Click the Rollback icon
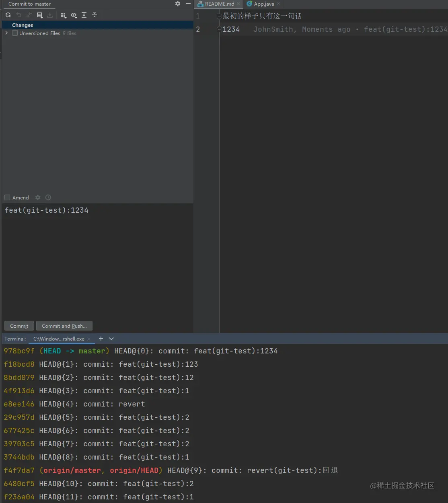The width and height of the screenshot is (448, 503). click(18, 15)
